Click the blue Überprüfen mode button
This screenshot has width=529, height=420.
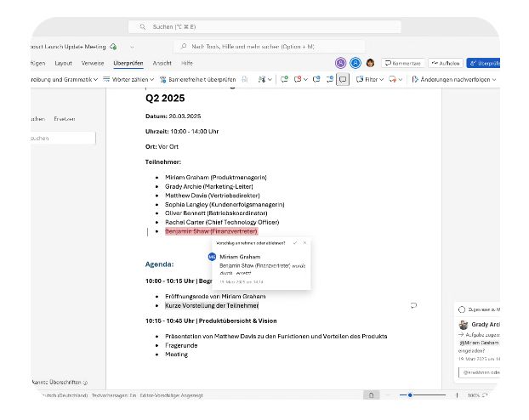click(483, 63)
